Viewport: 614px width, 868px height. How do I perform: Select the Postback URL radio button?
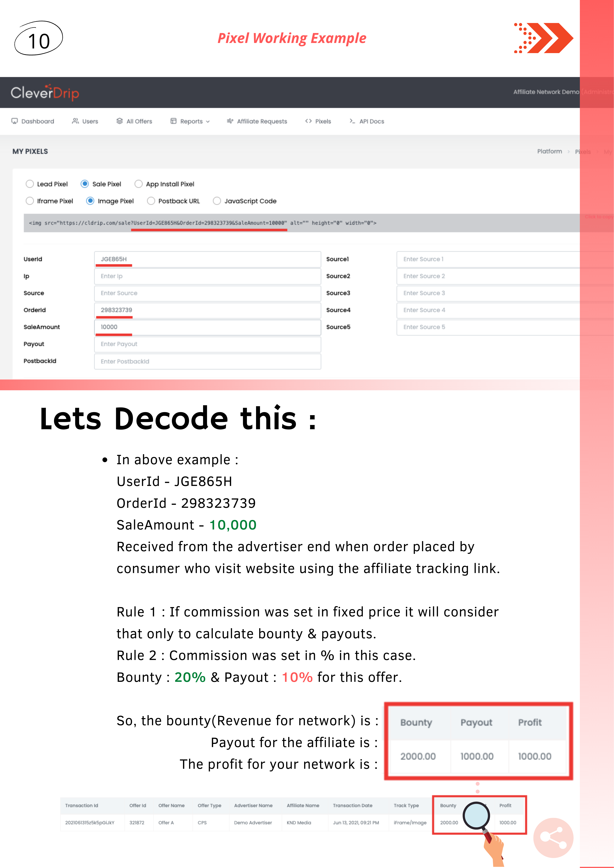point(151,201)
